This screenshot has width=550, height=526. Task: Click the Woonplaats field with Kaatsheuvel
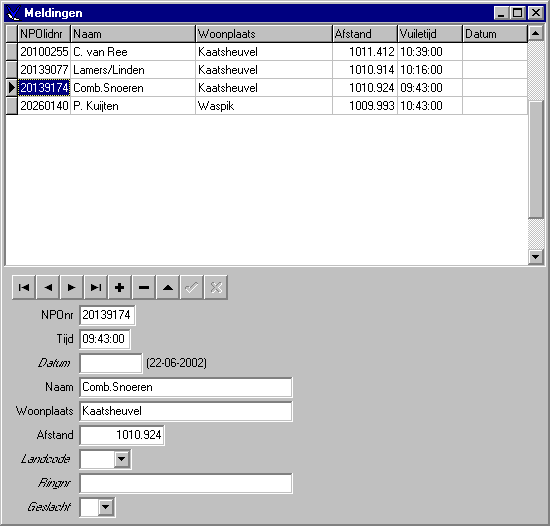point(186,411)
